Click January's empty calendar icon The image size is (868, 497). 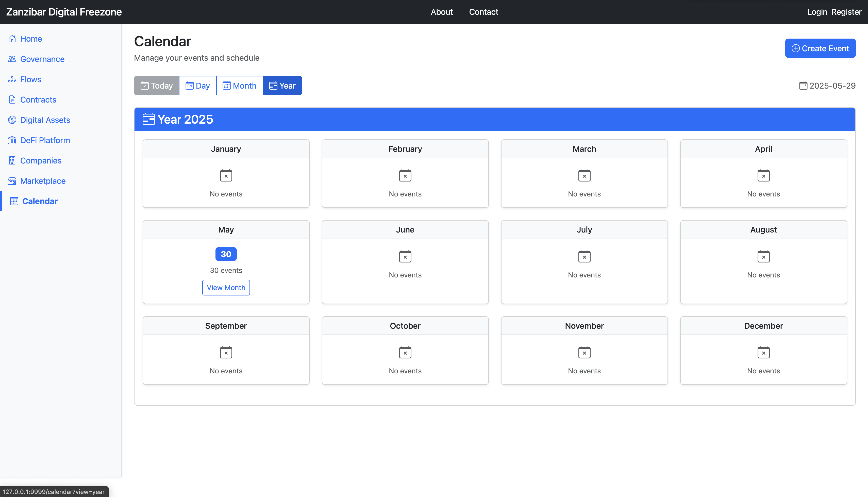tap(226, 175)
